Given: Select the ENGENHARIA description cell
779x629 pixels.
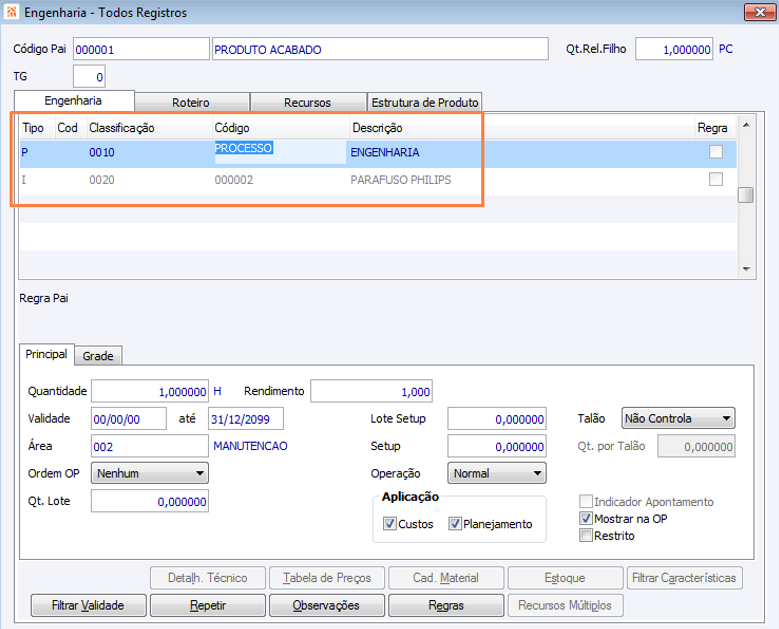Looking at the screenshot, I should tap(385, 152).
